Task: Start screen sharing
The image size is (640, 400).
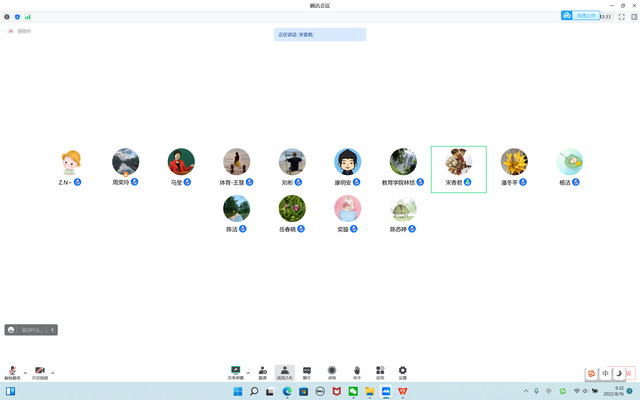Action: [x=235, y=371]
